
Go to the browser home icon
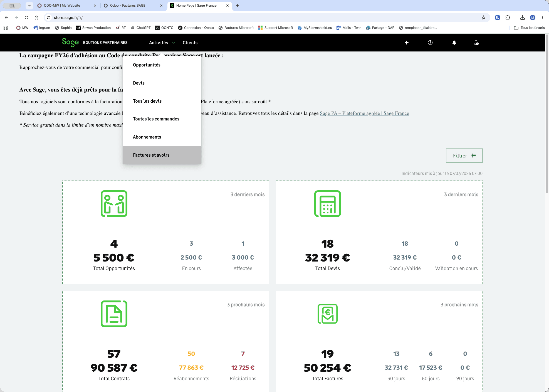[36, 18]
